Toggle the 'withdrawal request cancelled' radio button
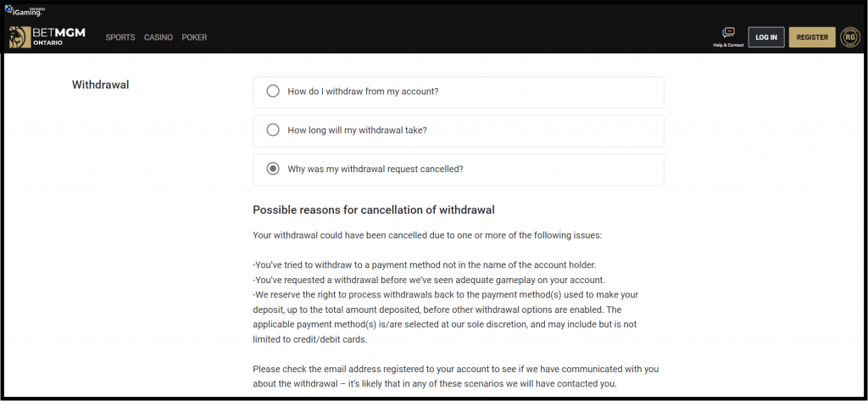 coord(273,169)
